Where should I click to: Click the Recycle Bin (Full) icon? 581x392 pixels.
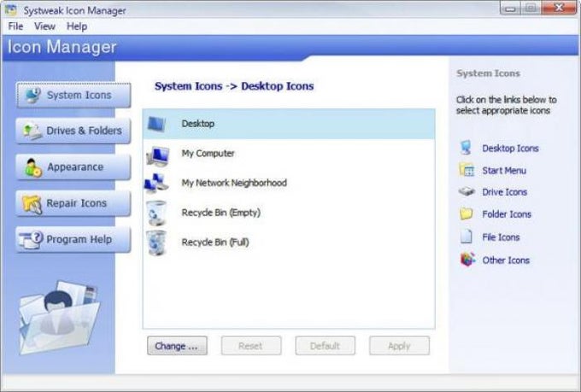[156, 243]
